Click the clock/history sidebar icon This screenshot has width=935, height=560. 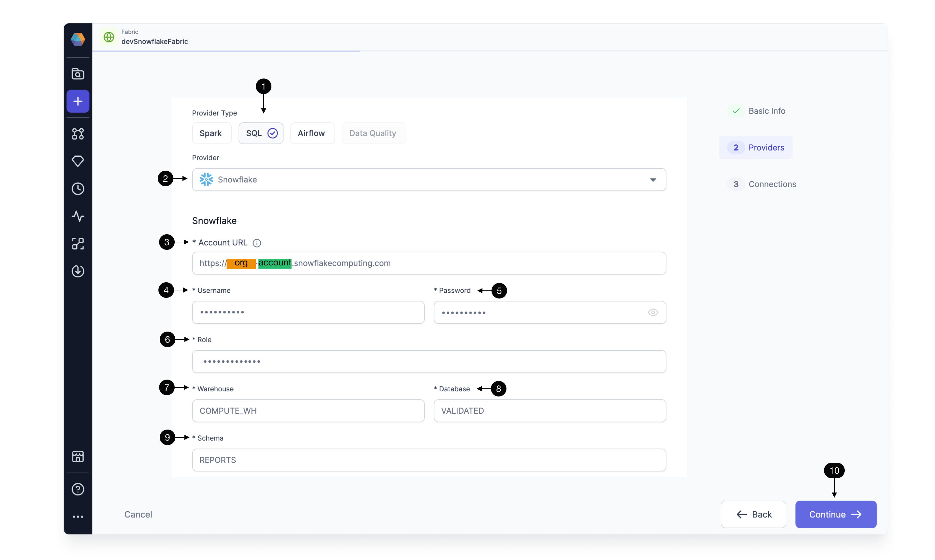(77, 188)
